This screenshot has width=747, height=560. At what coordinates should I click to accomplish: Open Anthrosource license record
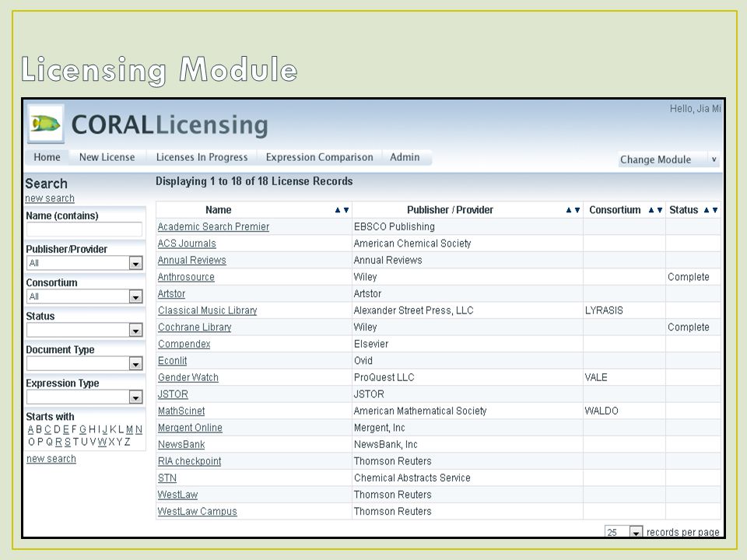tap(186, 277)
